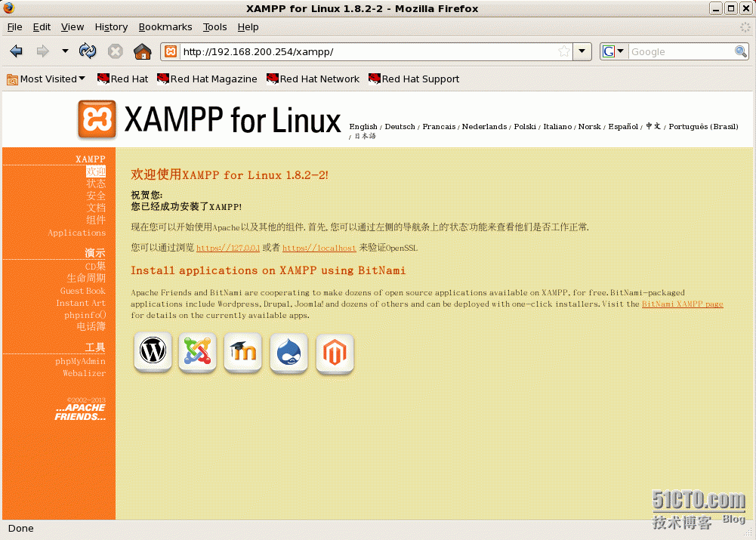The height and width of the screenshot is (540, 756).
Task: Open the Red Hat Magazine bookmark
Action: (x=207, y=79)
